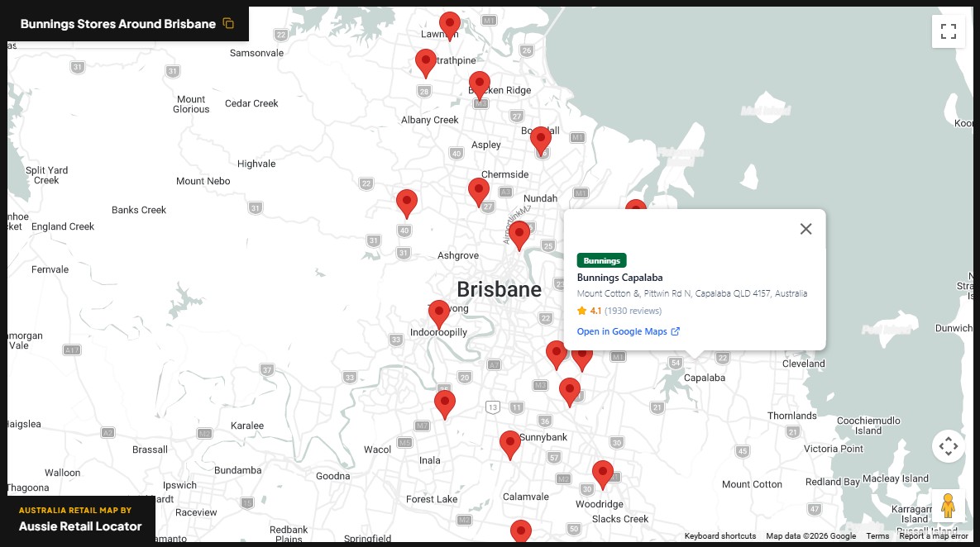Toggle fullscreen map view
This screenshot has width=980, height=547.
pyautogui.click(x=948, y=31)
